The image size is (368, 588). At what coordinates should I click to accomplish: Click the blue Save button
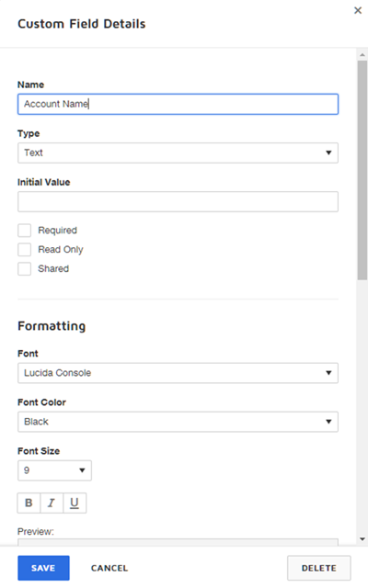coord(43,568)
